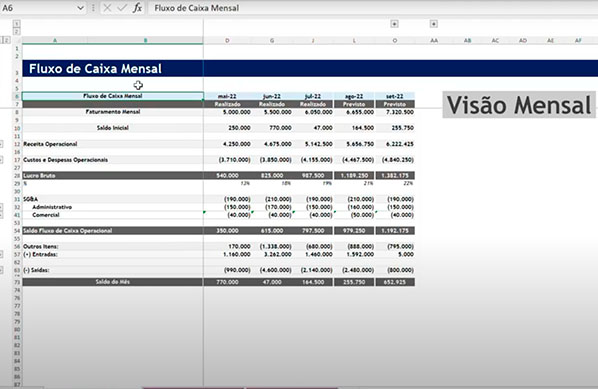The height and width of the screenshot is (389, 598).
Task: Cancel the entry with the X icon
Action: click(107, 8)
